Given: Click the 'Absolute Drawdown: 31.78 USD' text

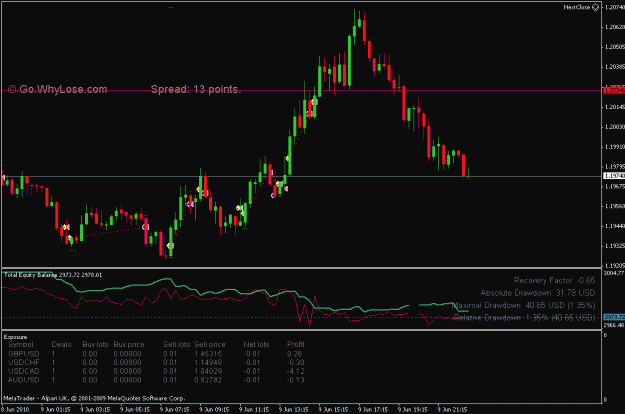Looking at the screenshot, I should click(x=537, y=293).
